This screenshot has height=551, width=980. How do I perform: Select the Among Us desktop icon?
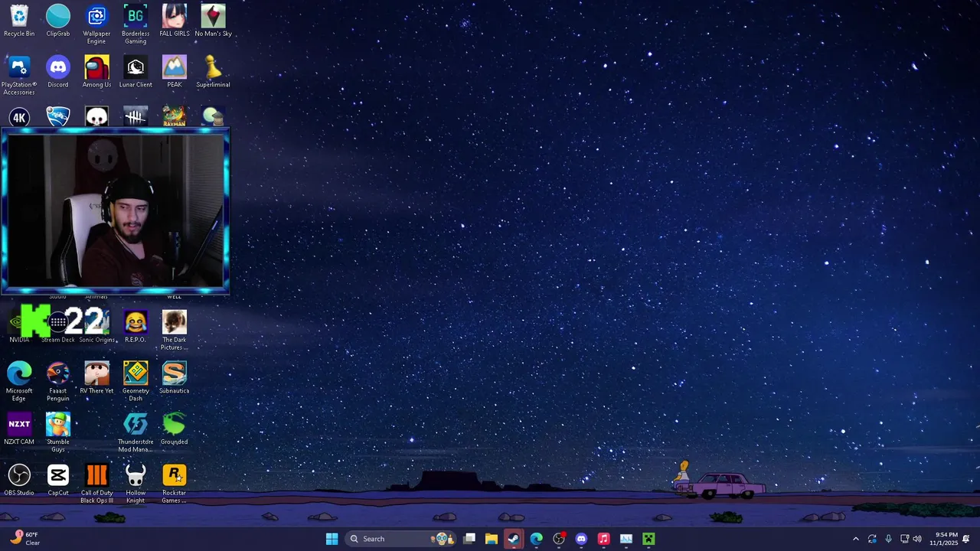(x=96, y=72)
